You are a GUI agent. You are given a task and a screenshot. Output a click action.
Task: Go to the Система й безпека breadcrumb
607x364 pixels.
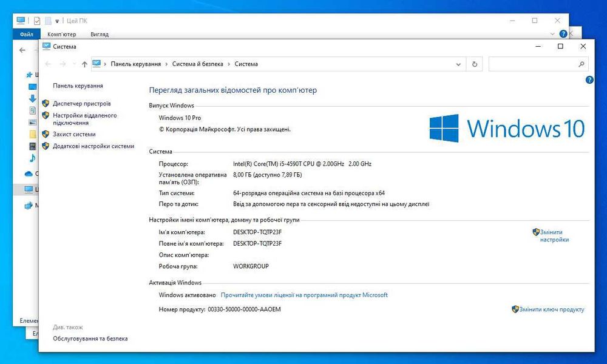click(x=197, y=64)
